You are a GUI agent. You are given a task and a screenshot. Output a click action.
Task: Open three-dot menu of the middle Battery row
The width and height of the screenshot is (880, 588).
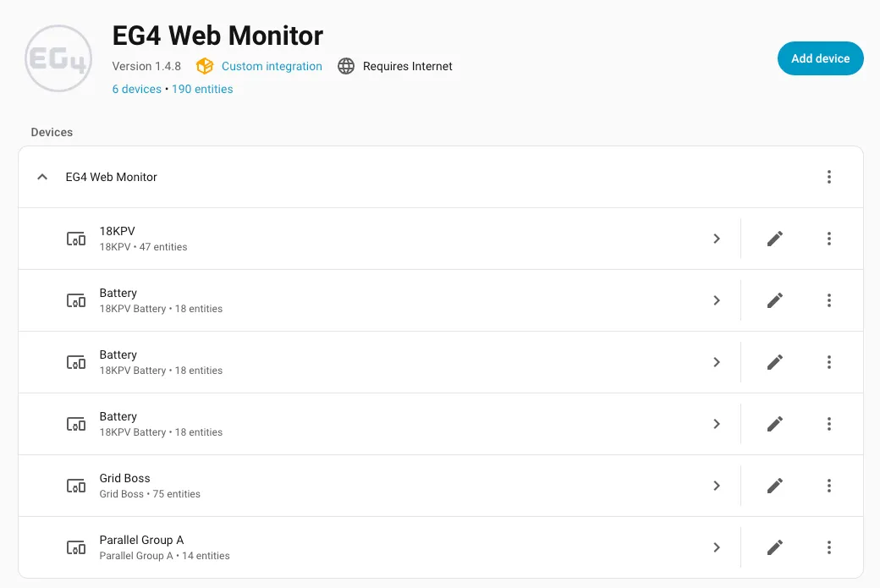[x=829, y=362]
